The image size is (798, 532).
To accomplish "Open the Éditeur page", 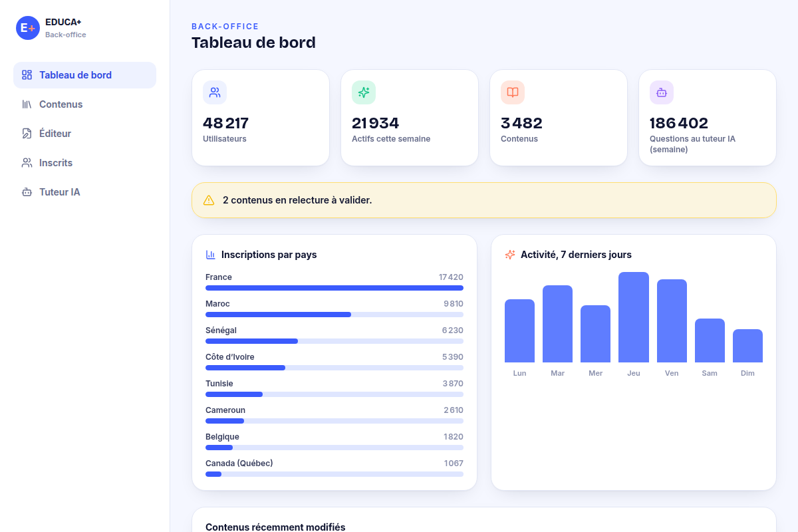I will (x=84, y=134).
